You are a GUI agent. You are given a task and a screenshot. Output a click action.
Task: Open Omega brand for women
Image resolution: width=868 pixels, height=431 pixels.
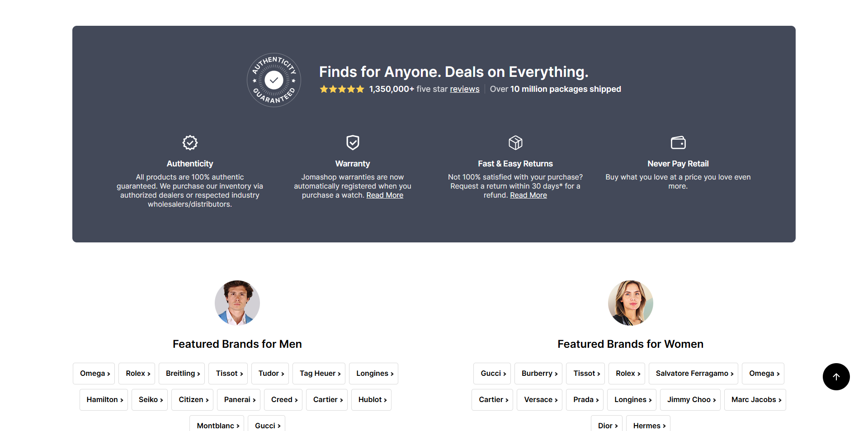point(763,374)
